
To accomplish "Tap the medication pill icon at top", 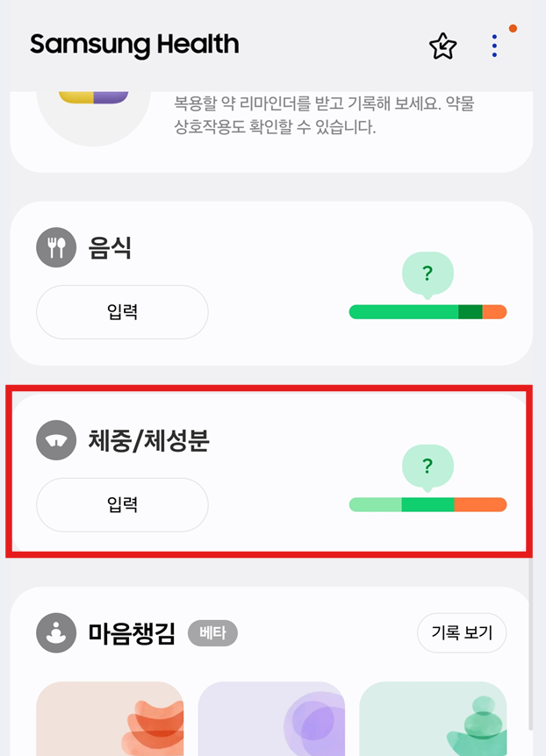I will [x=92, y=96].
